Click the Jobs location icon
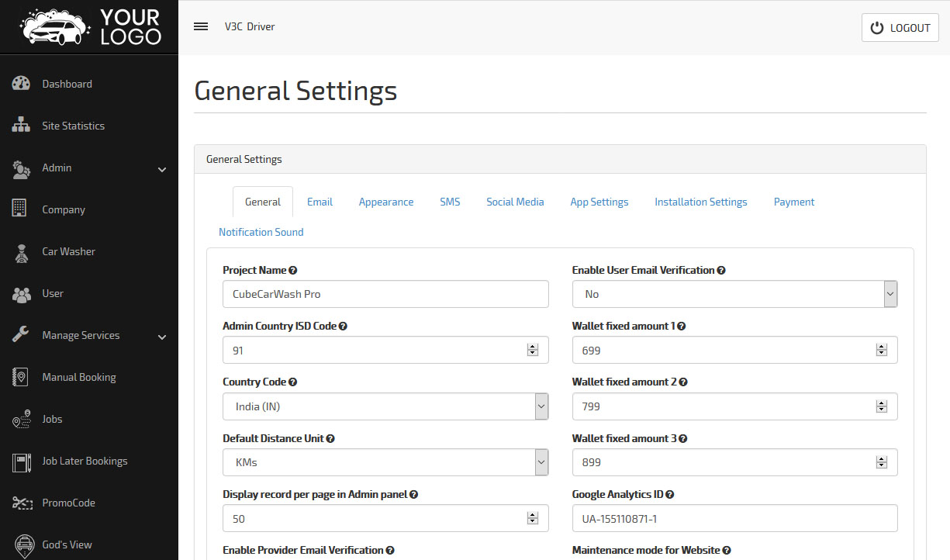 [21, 419]
